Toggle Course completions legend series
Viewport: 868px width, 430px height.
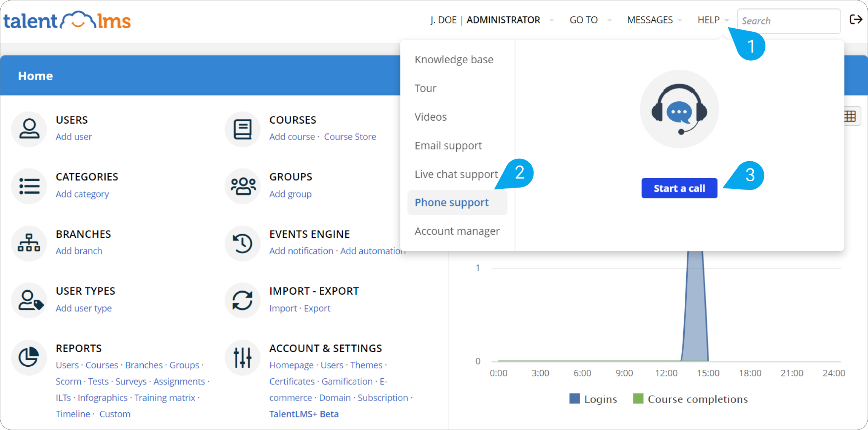click(x=690, y=399)
